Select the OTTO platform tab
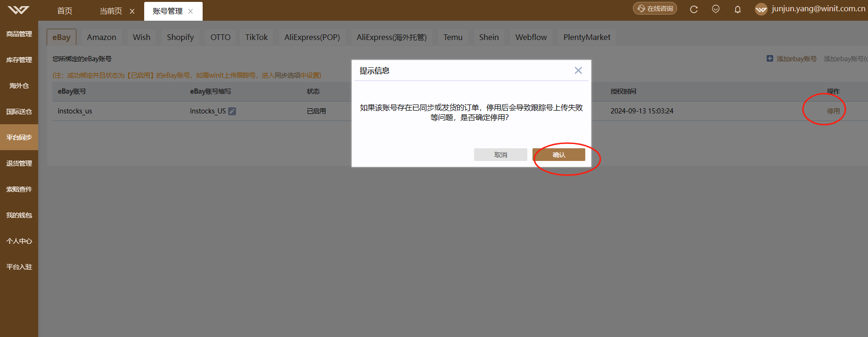 tap(220, 37)
